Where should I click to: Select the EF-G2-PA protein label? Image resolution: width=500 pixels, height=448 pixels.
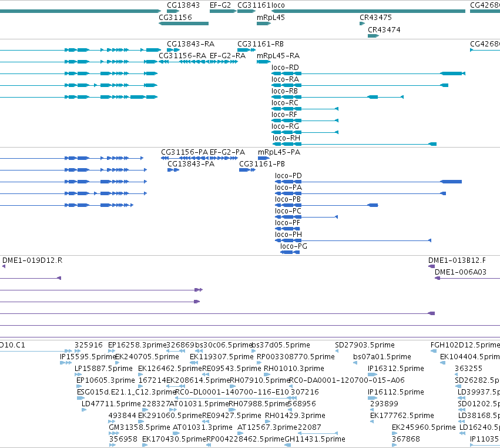(227, 152)
